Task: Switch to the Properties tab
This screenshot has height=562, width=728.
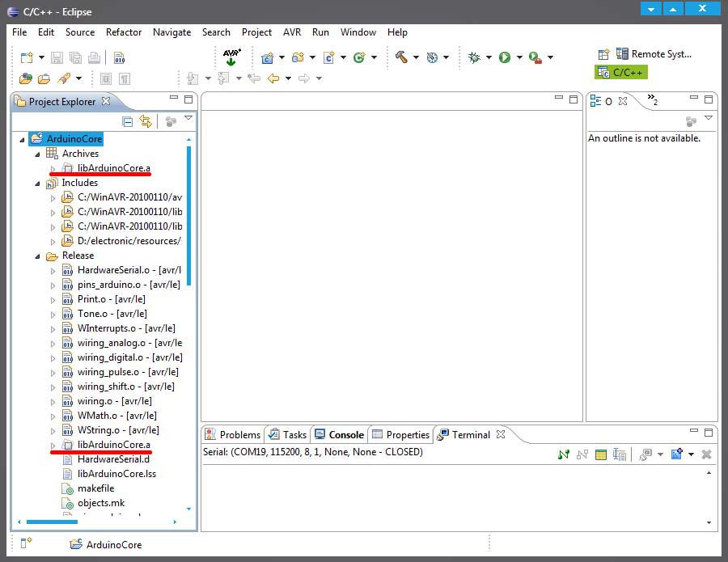Action: (x=400, y=434)
